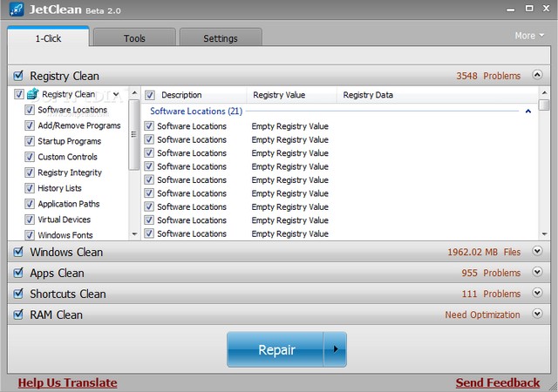
Task: Uncheck the Description column select-all checkbox
Action: click(x=150, y=95)
